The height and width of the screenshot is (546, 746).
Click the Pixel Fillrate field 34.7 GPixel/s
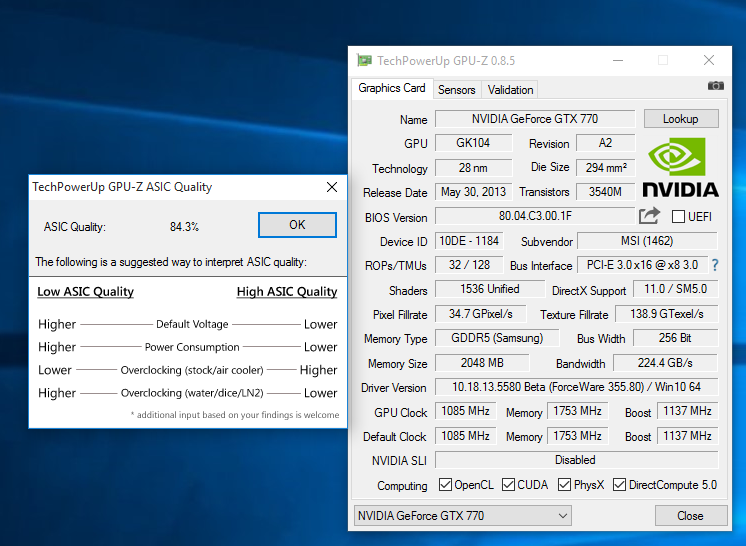481,314
